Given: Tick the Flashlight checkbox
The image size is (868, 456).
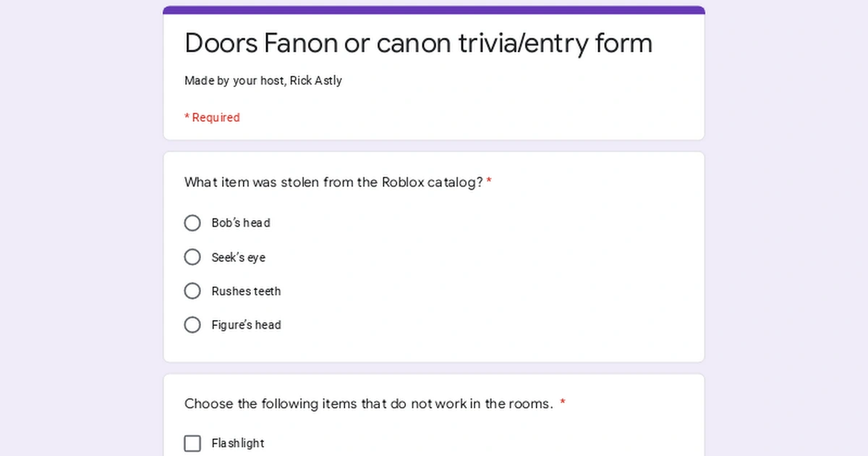Looking at the screenshot, I should [x=192, y=443].
